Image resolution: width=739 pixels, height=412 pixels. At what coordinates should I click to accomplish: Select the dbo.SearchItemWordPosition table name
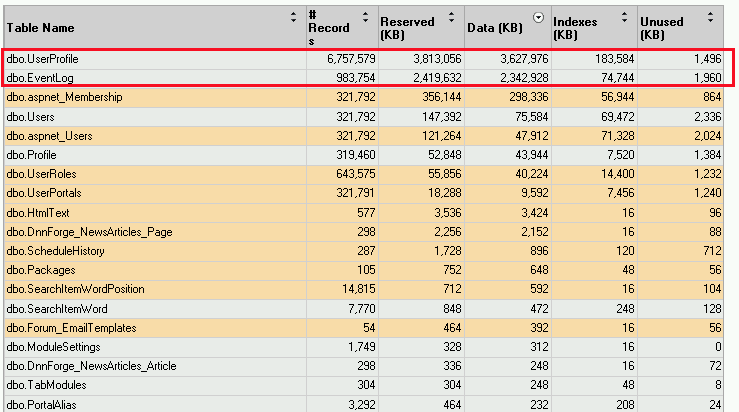(75, 289)
